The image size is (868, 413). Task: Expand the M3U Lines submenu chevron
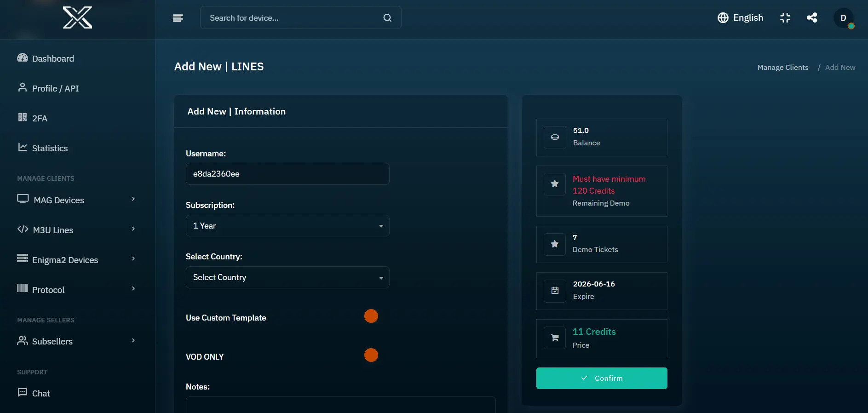pyautogui.click(x=133, y=229)
